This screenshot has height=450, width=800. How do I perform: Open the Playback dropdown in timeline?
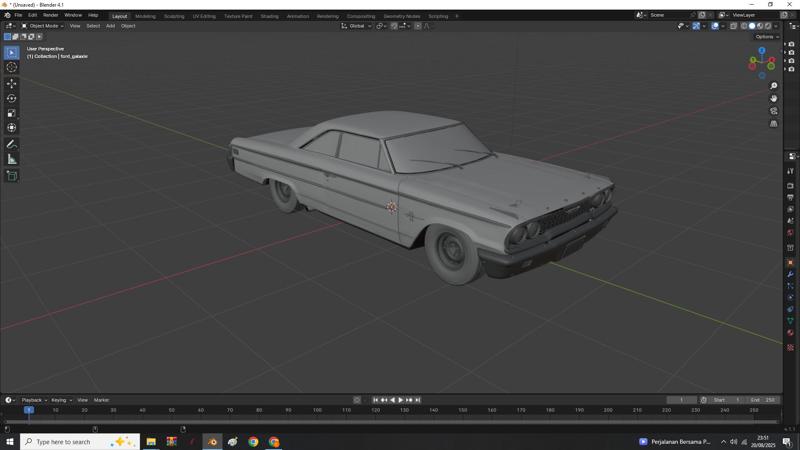pos(34,400)
